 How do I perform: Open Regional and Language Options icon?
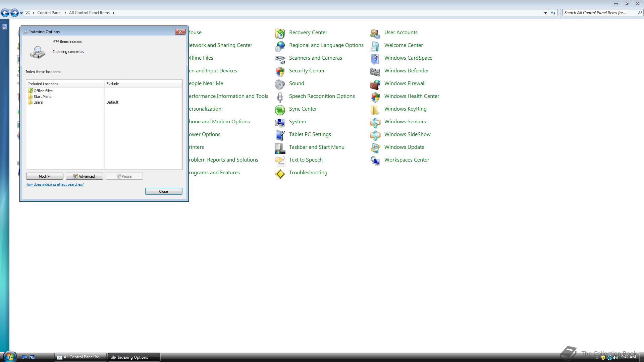[x=280, y=46]
